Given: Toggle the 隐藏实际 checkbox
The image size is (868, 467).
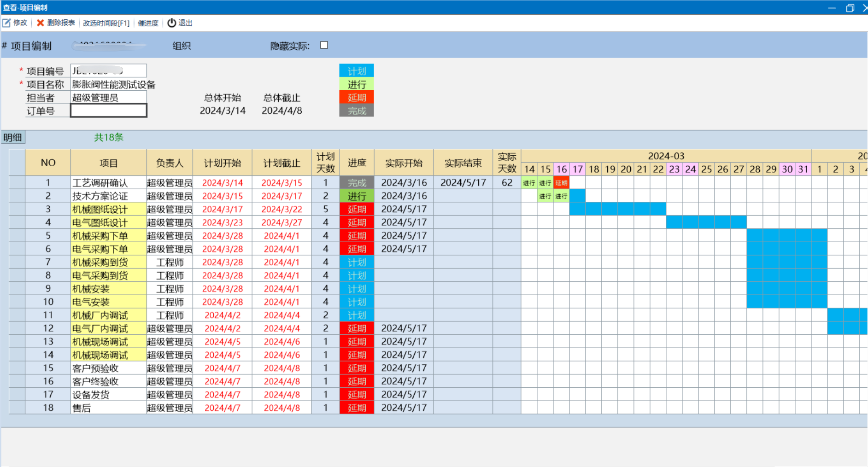Looking at the screenshot, I should click(324, 45).
